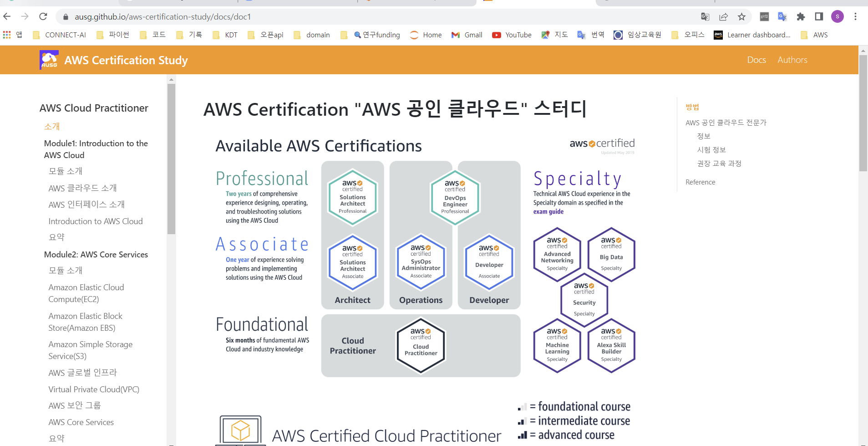Open the AWS bookmark folder
The height and width of the screenshot is (446, 868).
coord(814,35)
